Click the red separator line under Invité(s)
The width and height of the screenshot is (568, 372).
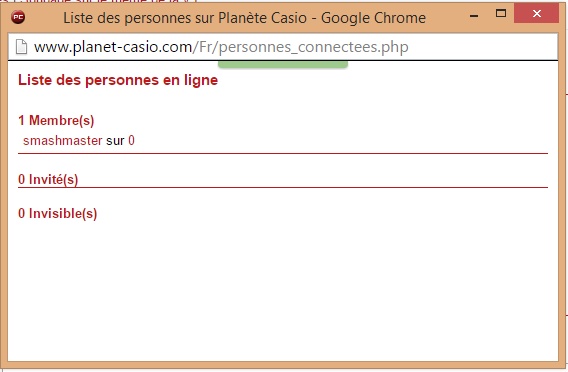click(x=283, y=187)
